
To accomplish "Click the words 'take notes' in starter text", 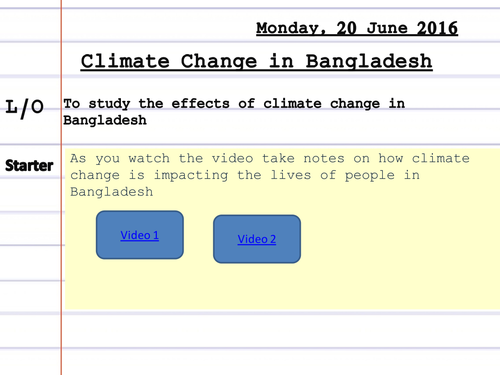I will (303, 158).
